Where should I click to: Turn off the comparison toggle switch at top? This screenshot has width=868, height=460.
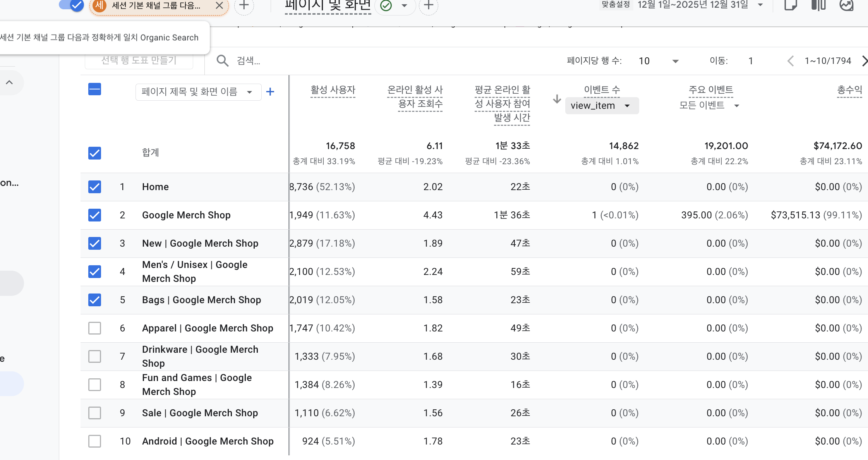click(x=72, y=5)
